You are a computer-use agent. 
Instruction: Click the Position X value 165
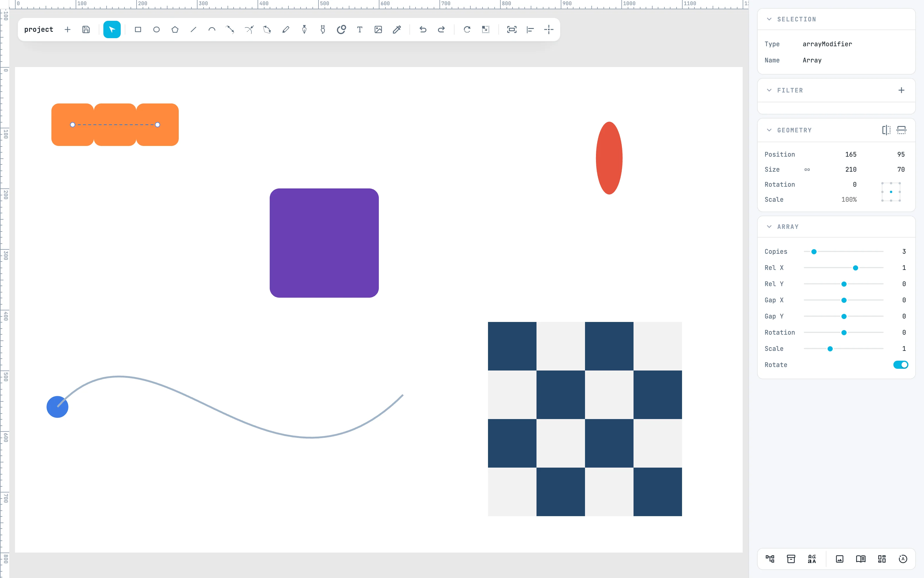click(x=851, y=154)
